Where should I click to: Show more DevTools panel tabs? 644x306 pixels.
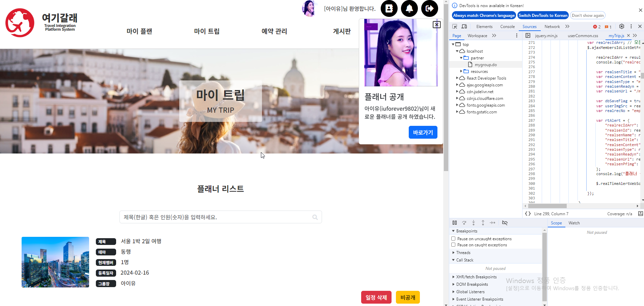pos(567,26)
